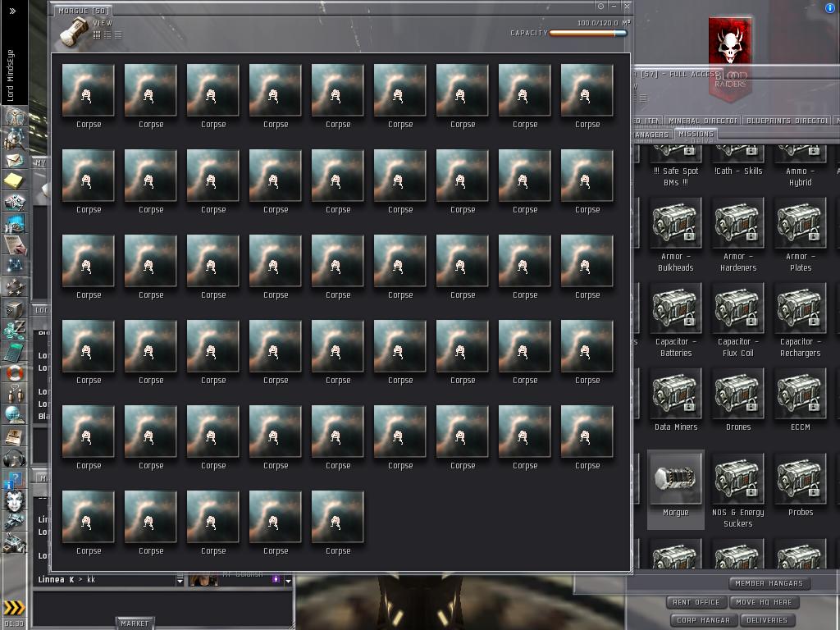Click the Market button at the bottom
Viewport: 840px width, 630px height.
pos(135,623)
